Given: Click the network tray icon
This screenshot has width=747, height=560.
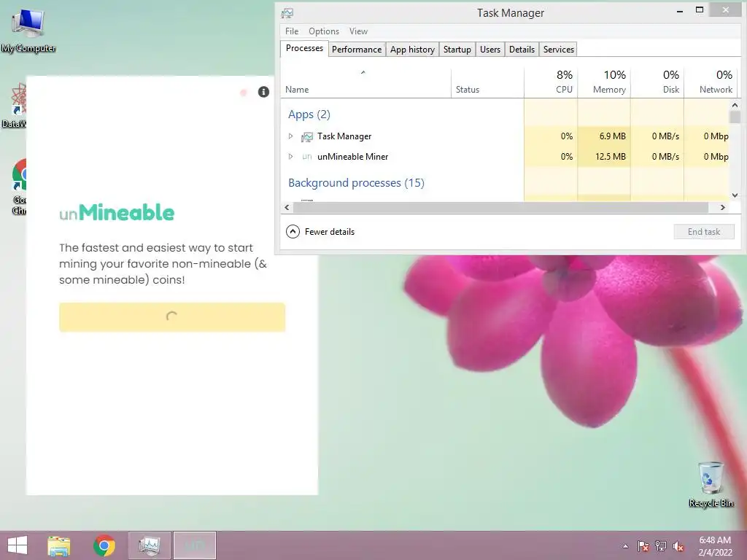Looking at the screenshot, I should pyautogui.click(x=661, y=546).
